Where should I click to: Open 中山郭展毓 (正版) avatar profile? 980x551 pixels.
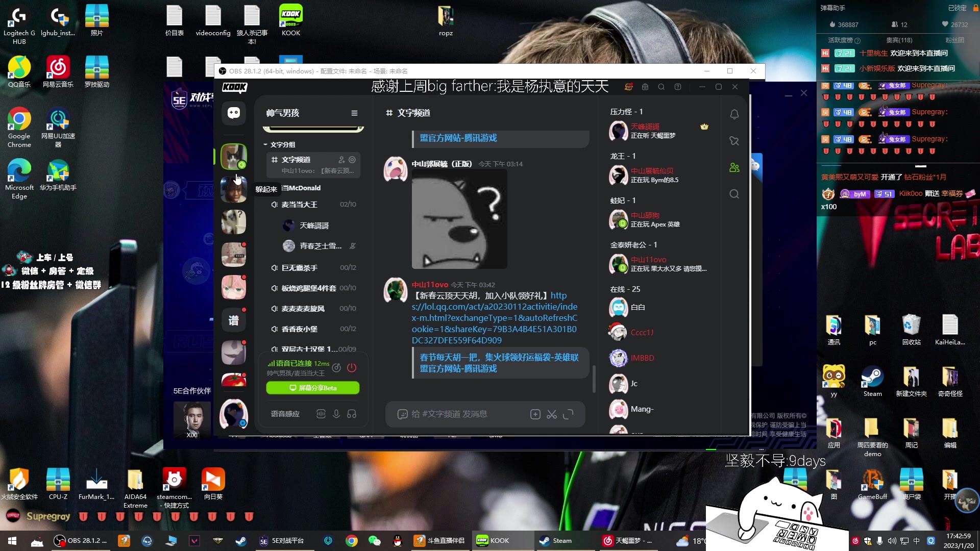396,169
